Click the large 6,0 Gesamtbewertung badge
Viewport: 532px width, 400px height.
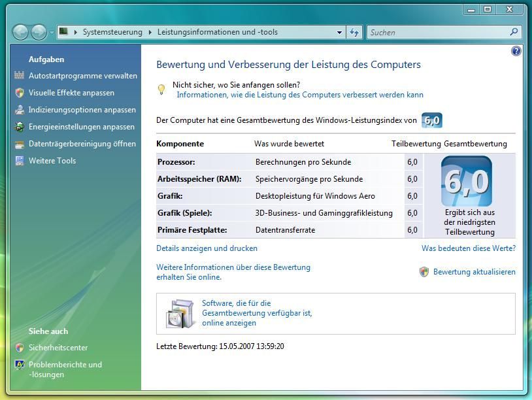tap(467, 181)
